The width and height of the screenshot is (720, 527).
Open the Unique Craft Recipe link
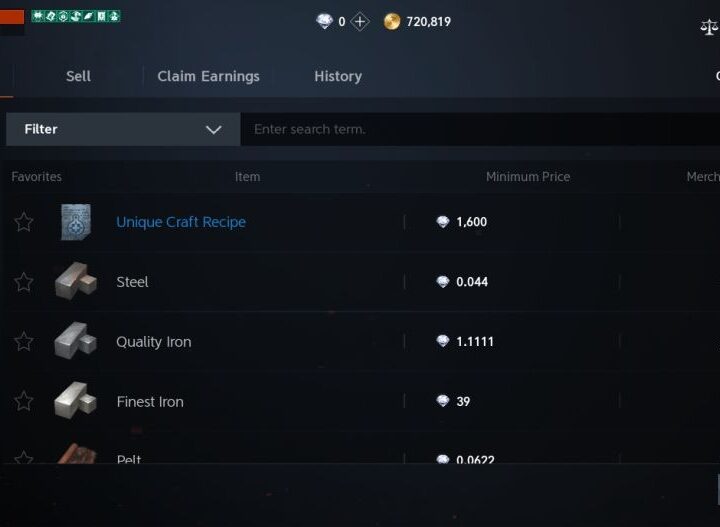tap(181, 222)
